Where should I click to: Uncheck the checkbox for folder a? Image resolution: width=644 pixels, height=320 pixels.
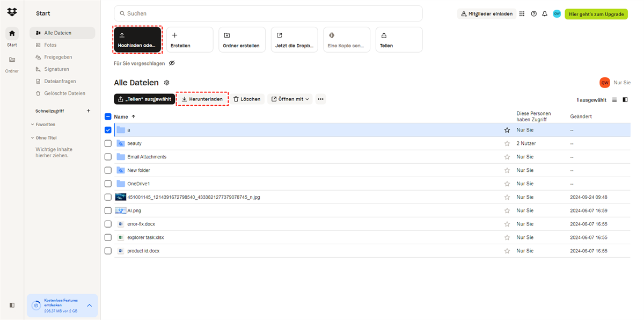point(108,130)
